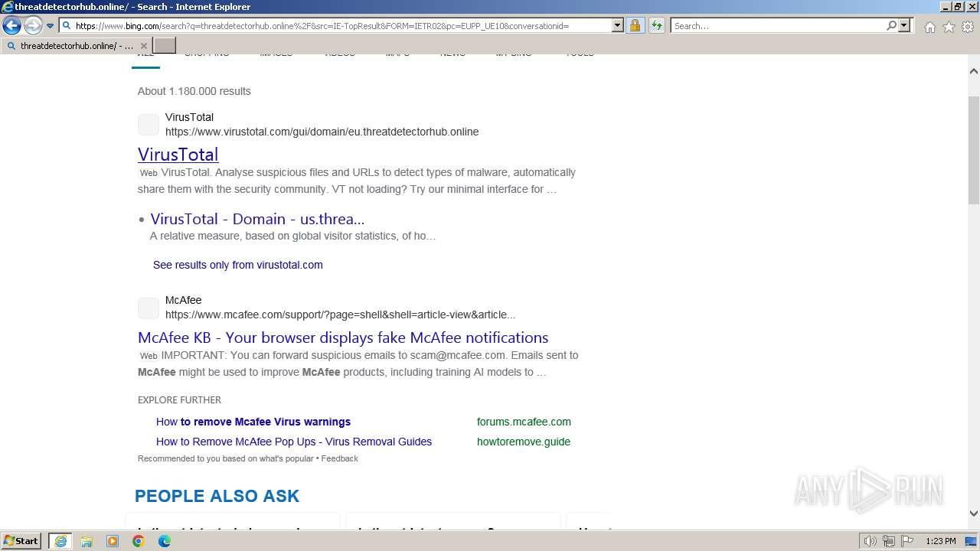Refresh the page with the refresh icon

(657, 25)
